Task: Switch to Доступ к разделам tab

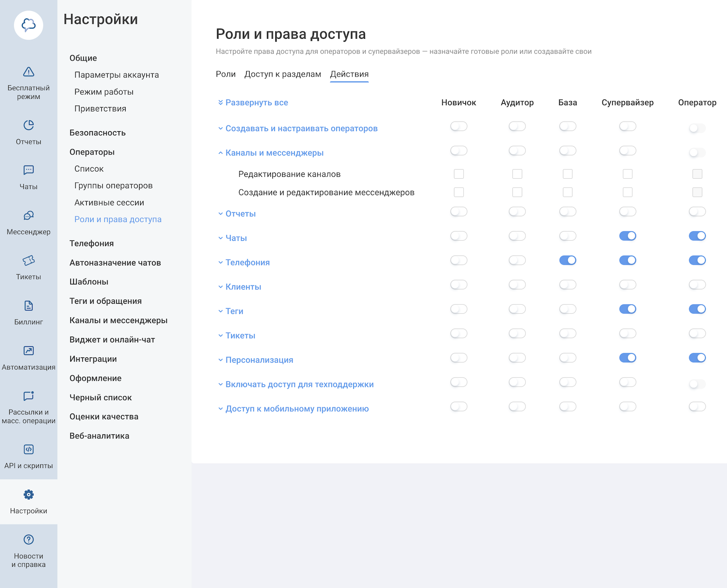Action: (283, 74)
